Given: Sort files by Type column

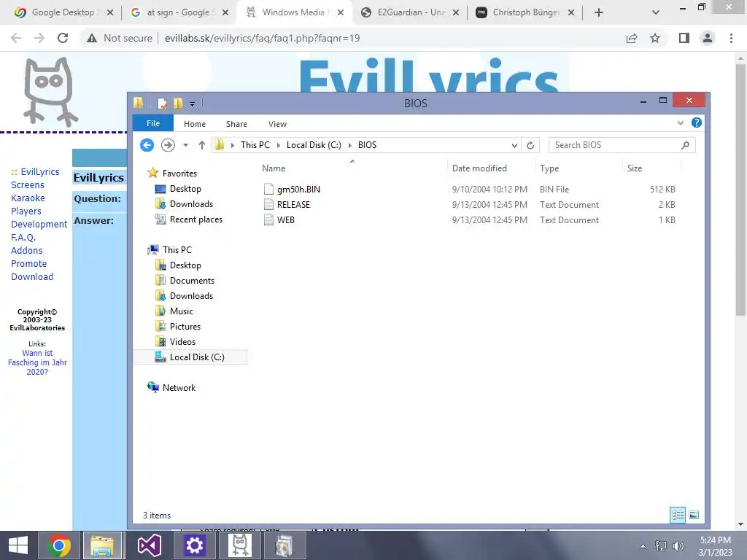Looking at the screenshot, I should pos(549,168).
